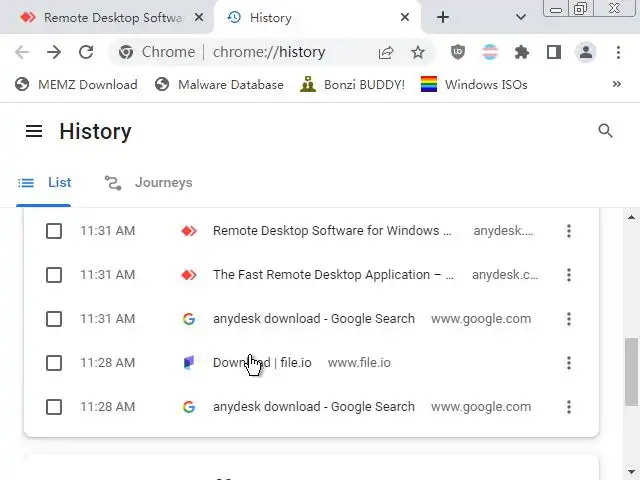Open The Fast Remote Desktop Application link
Image resolution: width=640 pixels, height=480 pixels.
pos(333,275)
